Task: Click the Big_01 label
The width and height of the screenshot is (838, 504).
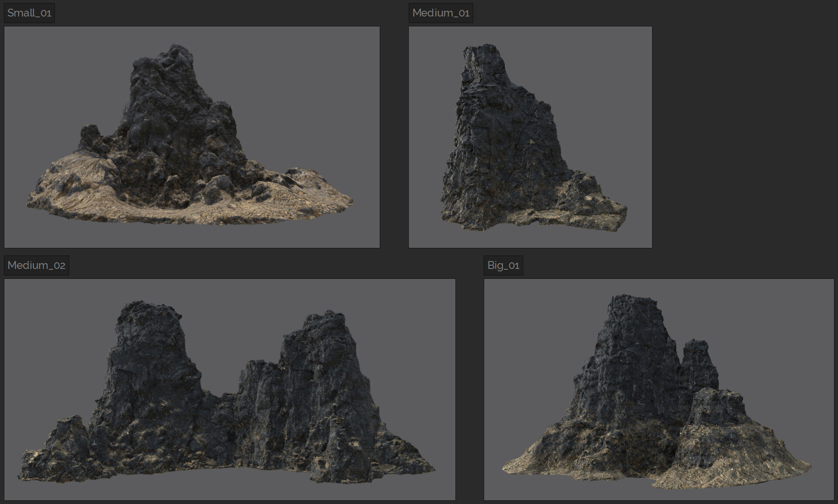Action: point(505,265)
